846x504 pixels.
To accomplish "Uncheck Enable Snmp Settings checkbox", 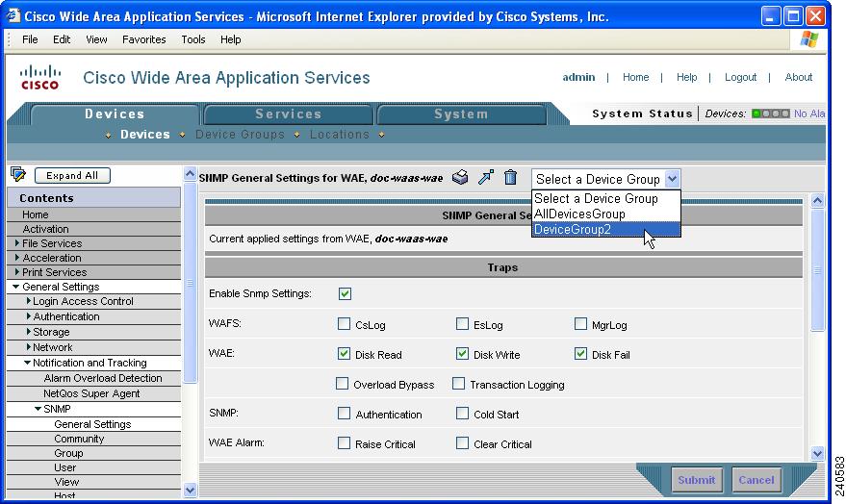I will 345,293.
